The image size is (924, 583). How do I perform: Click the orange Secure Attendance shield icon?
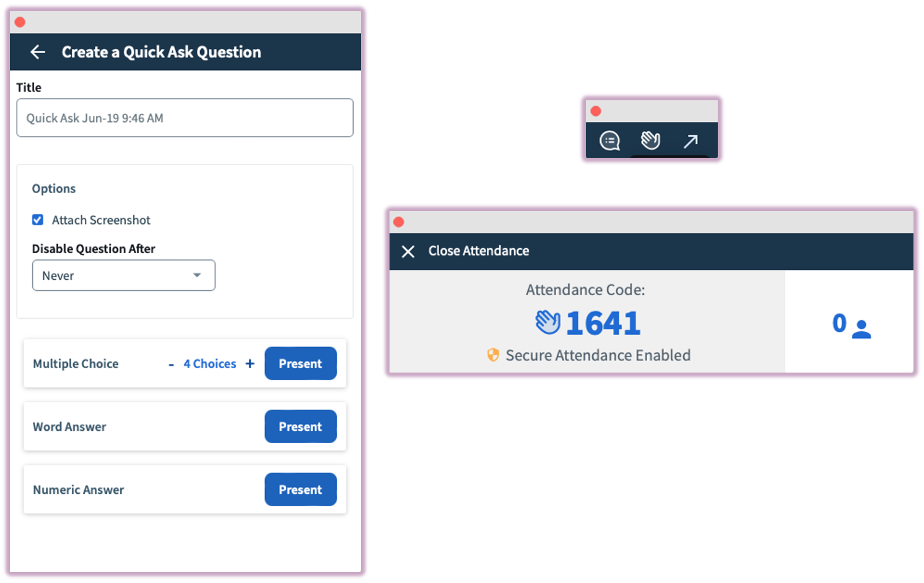[x=493, y=355]
